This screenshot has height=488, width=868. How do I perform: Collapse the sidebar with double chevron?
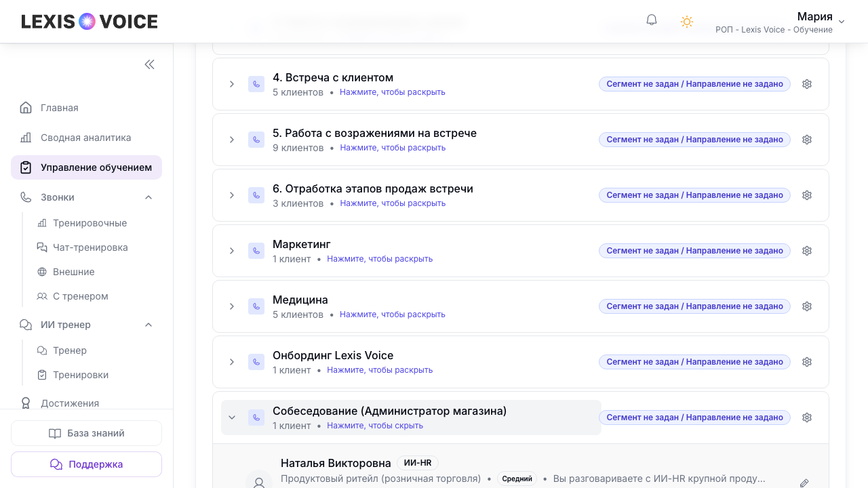[x=149, y=64]
